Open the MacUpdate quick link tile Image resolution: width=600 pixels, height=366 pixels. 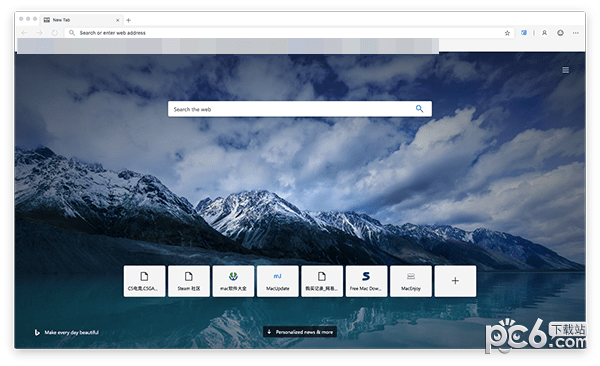(277, 281)
